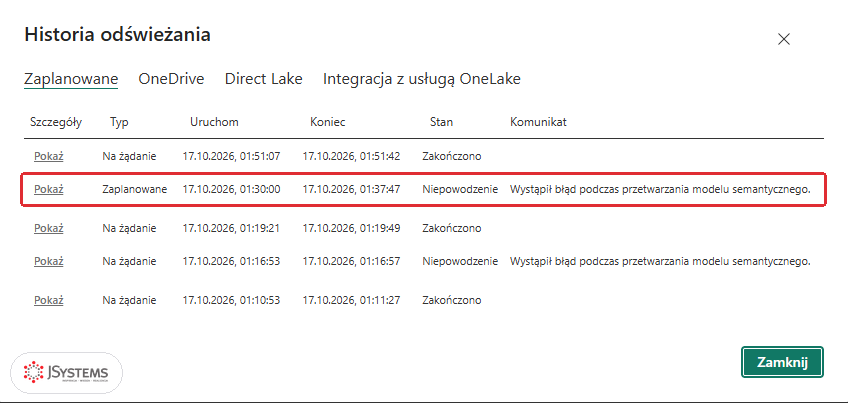Viewport: 848px width, 404px height.
Task: Click end time 17.10.2026, 01:11:27
Action: coord(351,300)
